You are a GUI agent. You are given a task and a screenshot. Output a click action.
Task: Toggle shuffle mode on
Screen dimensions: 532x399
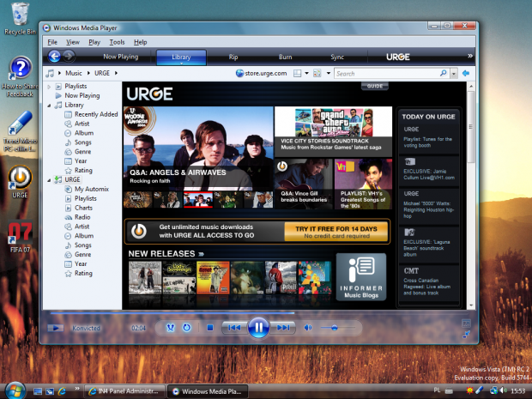(171, 328)
